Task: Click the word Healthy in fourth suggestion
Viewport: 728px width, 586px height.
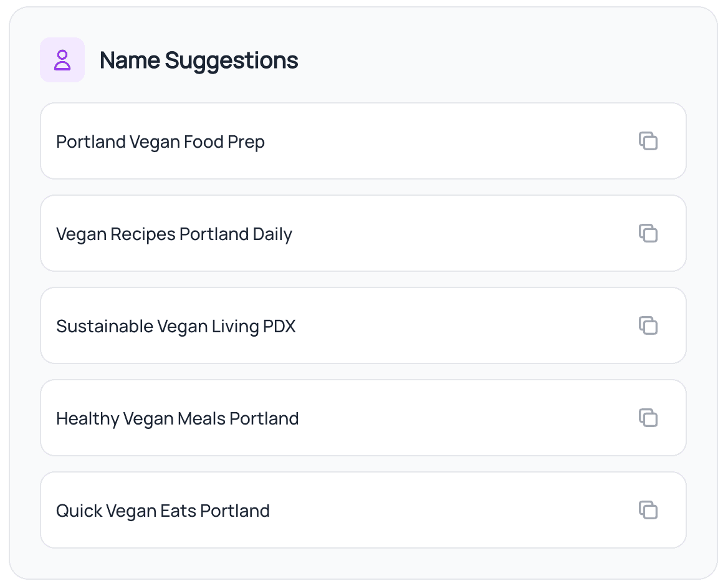Action: pyautogui.click(x=87, y=419)
